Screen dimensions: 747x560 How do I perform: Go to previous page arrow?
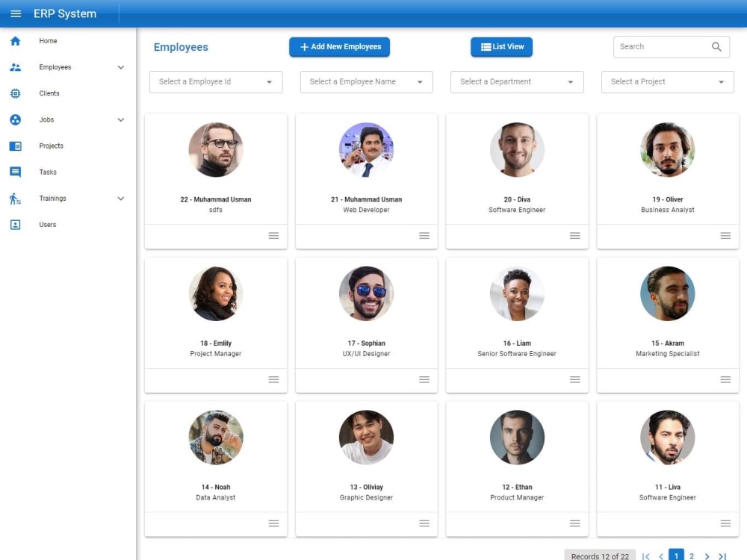tap(661, 556)
